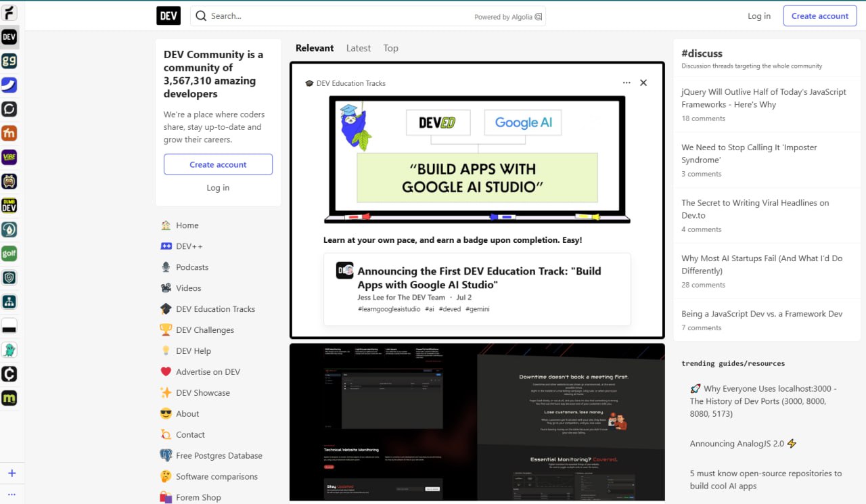Dismiss the DEV Education Tracks billboard
This screenshot has height=504, width=866.
pos(643,83)
